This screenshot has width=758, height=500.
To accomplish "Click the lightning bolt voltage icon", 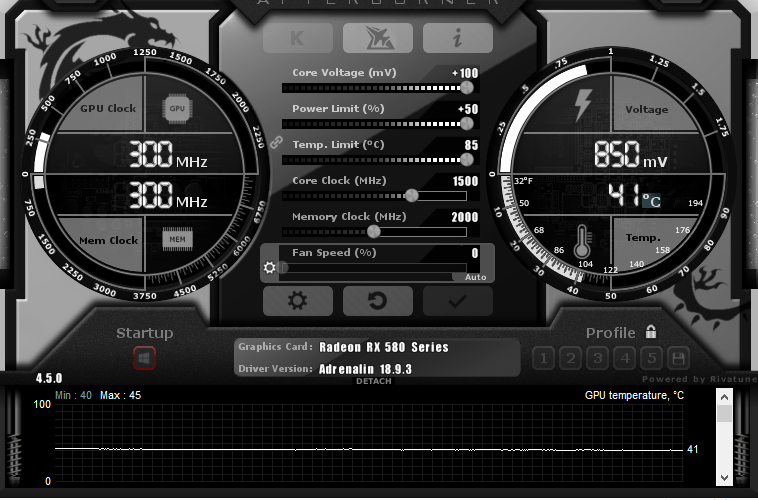I will (583, 105).
